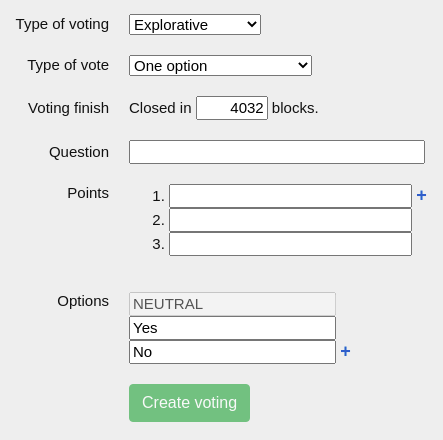Click the Options label text

click(x=83, y=301)
